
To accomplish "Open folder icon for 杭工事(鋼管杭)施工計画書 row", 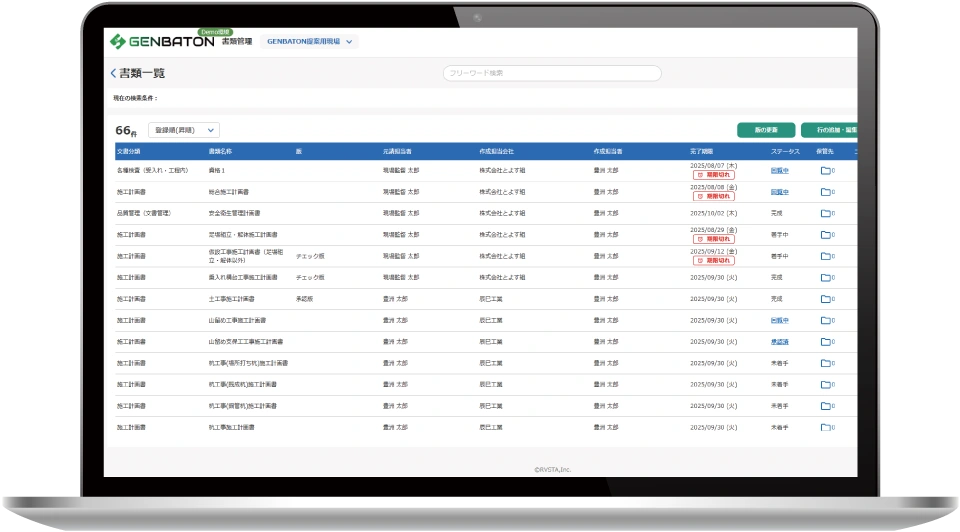I will coord(826,406).
